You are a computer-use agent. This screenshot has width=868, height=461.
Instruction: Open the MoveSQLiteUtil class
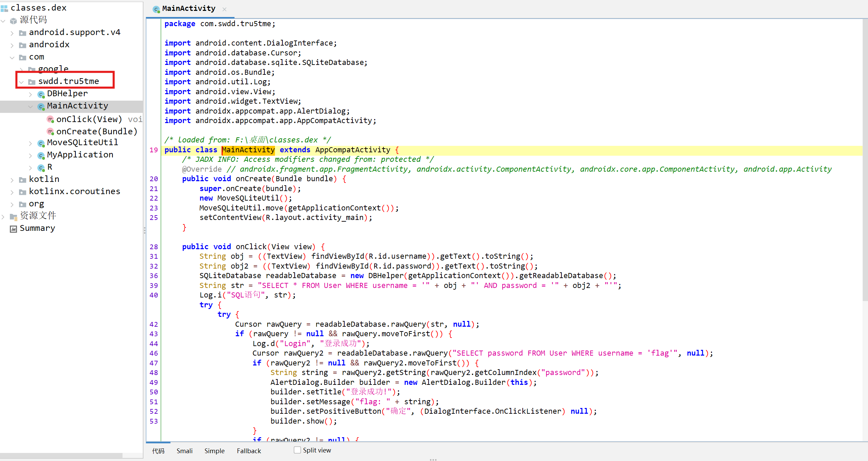[x=83, y=142]
